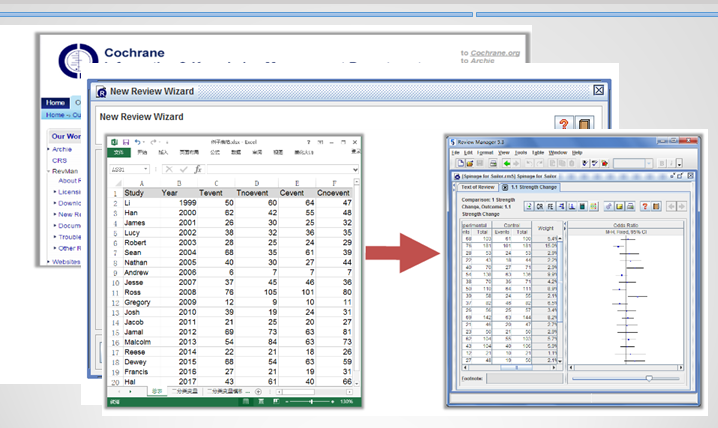Click the risk of bias colored grid icon
The image size is (718, 428).
(593, 206)
